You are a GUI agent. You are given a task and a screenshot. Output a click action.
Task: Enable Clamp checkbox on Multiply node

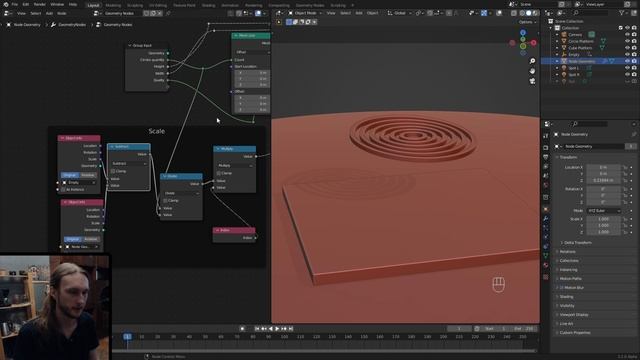coord(219,173)
